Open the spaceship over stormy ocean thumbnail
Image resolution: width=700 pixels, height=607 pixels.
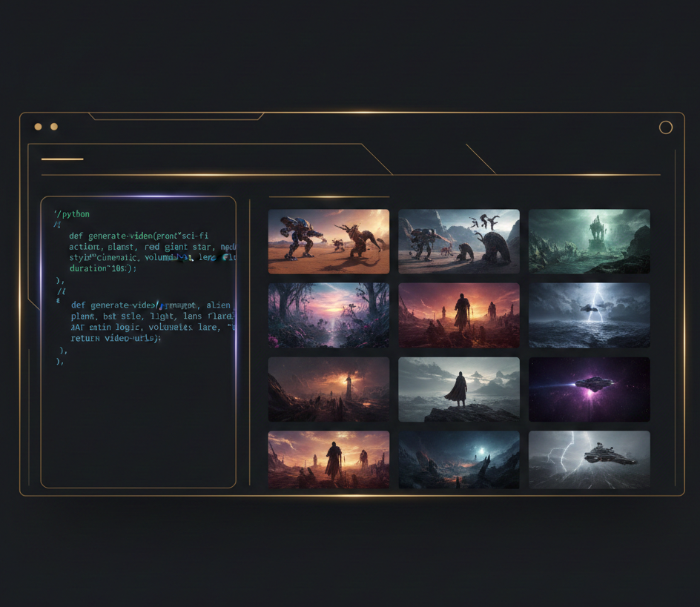[x=589, y=315]
